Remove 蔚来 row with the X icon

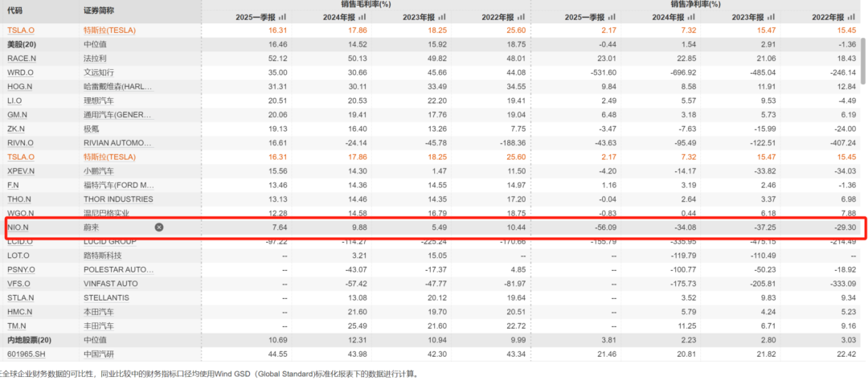159,227
